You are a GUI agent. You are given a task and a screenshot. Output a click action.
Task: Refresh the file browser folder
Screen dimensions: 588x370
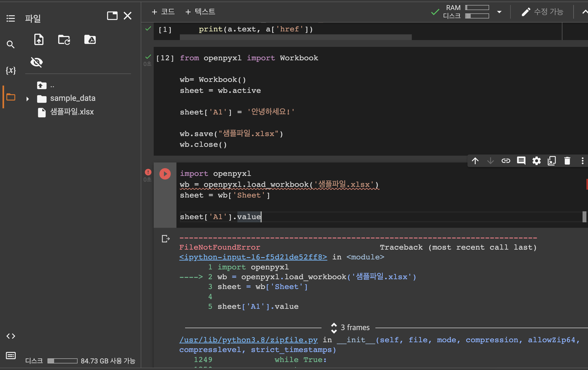pyautogui.click(x=64, y=40)
